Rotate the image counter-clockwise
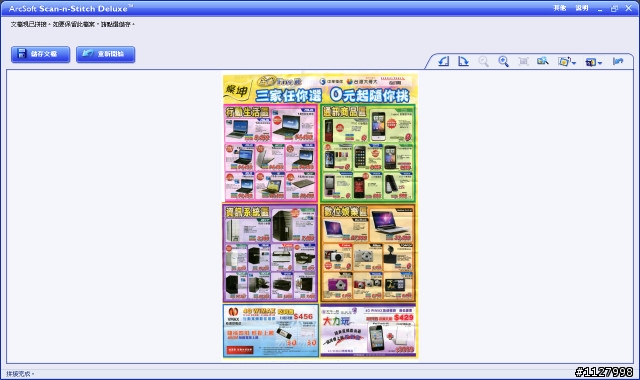Image resolution: width=640 pixels, height=380 pixels. click(x=444, y=62)
